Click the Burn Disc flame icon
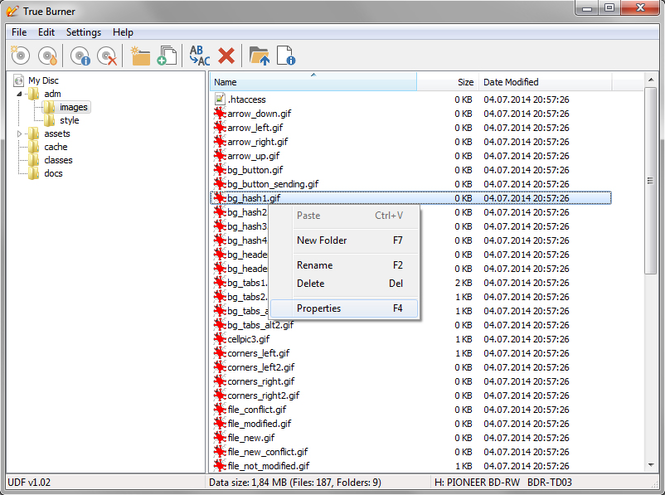 point(47,56)
